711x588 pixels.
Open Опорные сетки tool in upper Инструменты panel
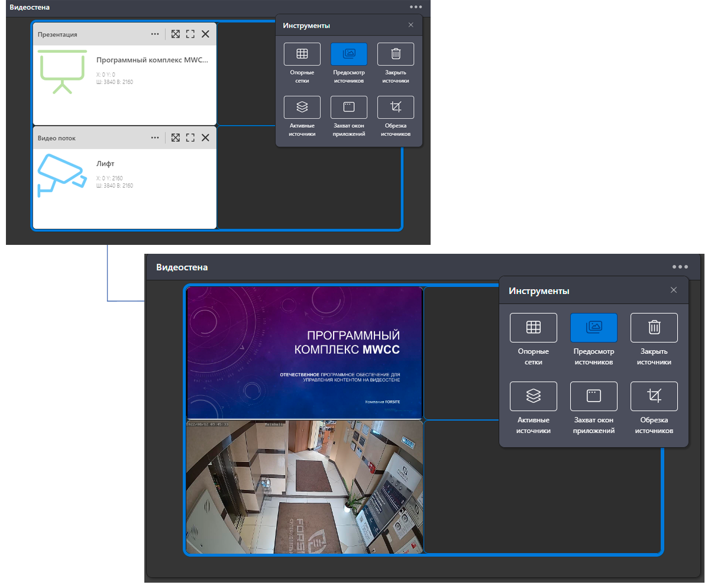(x=302, y=54)
